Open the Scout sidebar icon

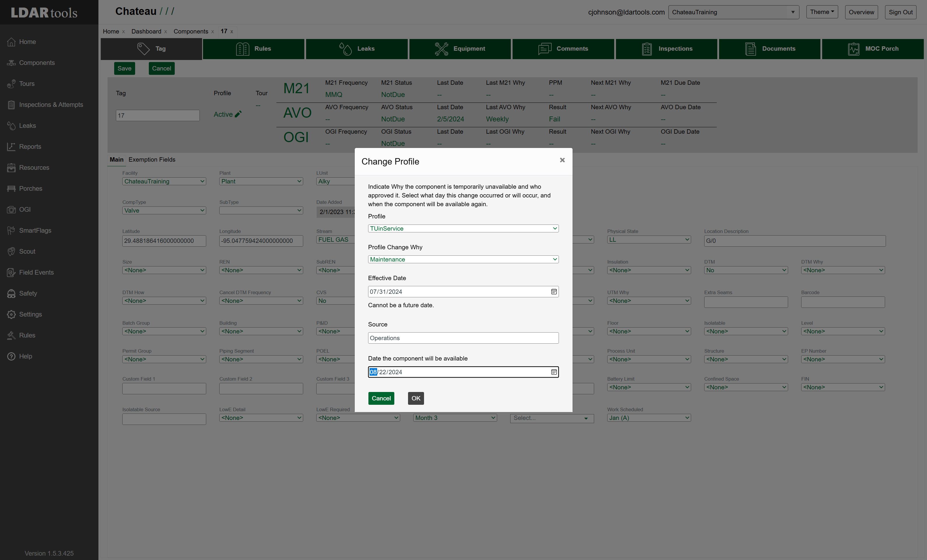click(x=11, y=252)
